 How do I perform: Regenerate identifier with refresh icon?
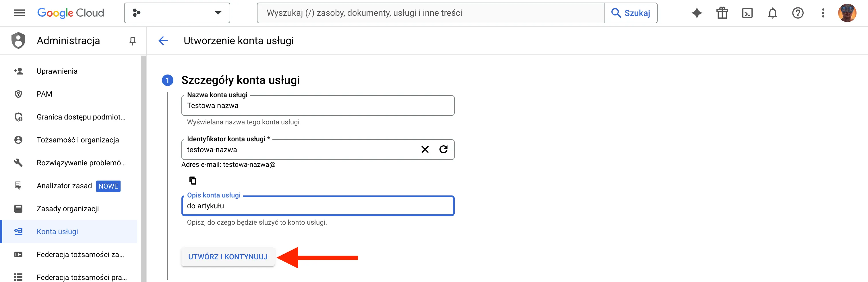tap(443, 149)
